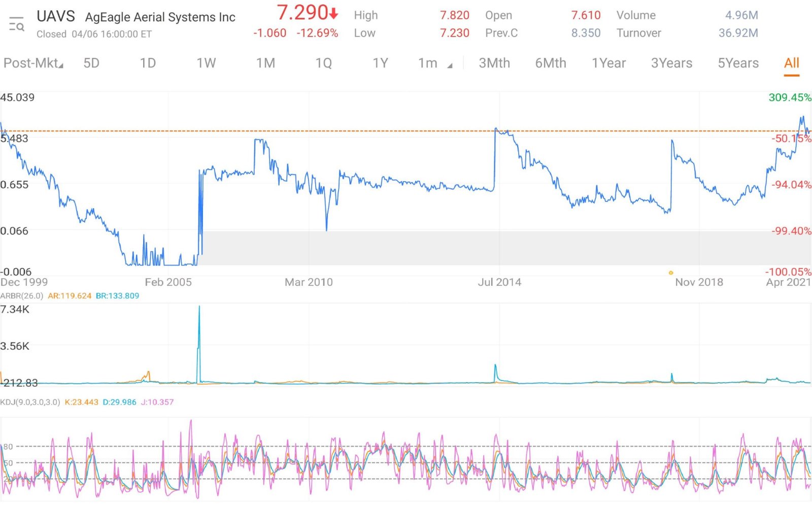Screen dimensions: 812x507
Task: Click the Volume value 4.96M
Action: [741, 16]
